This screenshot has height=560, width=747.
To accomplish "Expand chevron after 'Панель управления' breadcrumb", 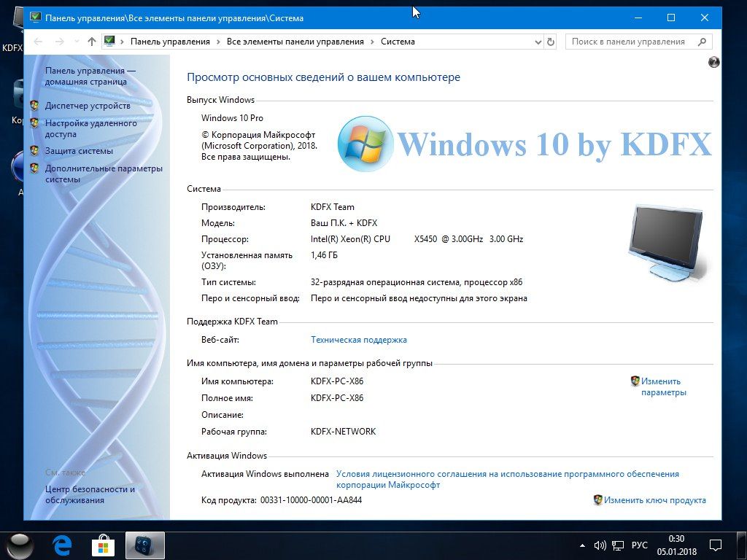I will click(x=218, y=42).
